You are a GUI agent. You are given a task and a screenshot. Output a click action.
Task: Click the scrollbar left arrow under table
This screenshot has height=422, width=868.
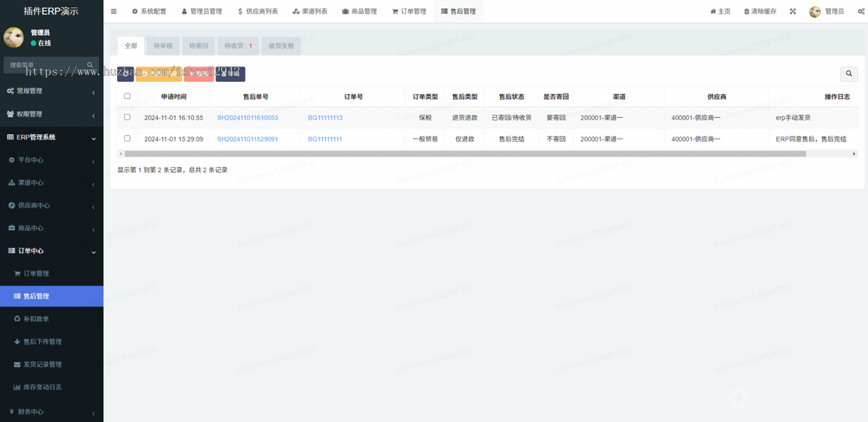(121, 154)
